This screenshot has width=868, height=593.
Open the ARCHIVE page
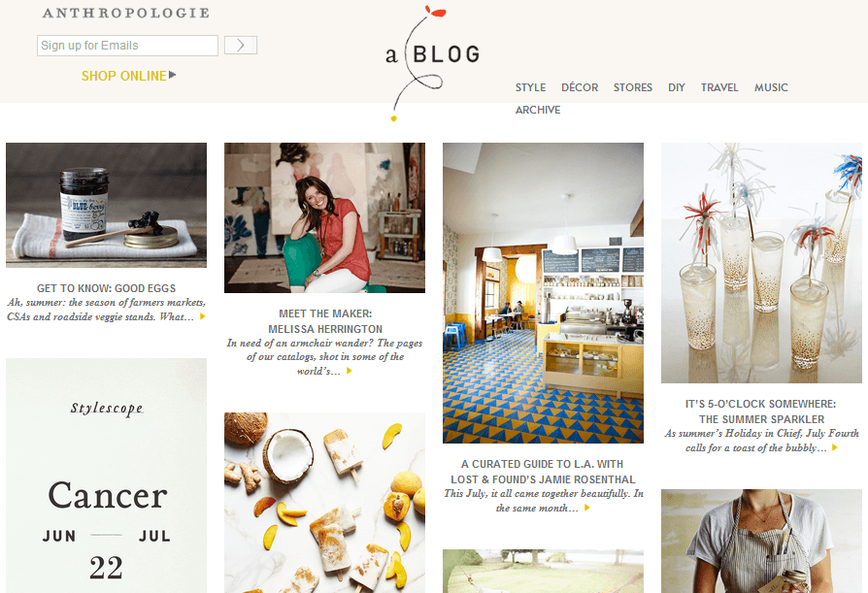click(x=538, y=110)
